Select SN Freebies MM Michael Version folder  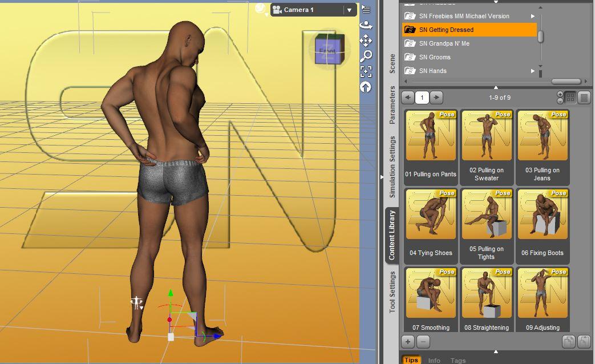pos(469,16)
